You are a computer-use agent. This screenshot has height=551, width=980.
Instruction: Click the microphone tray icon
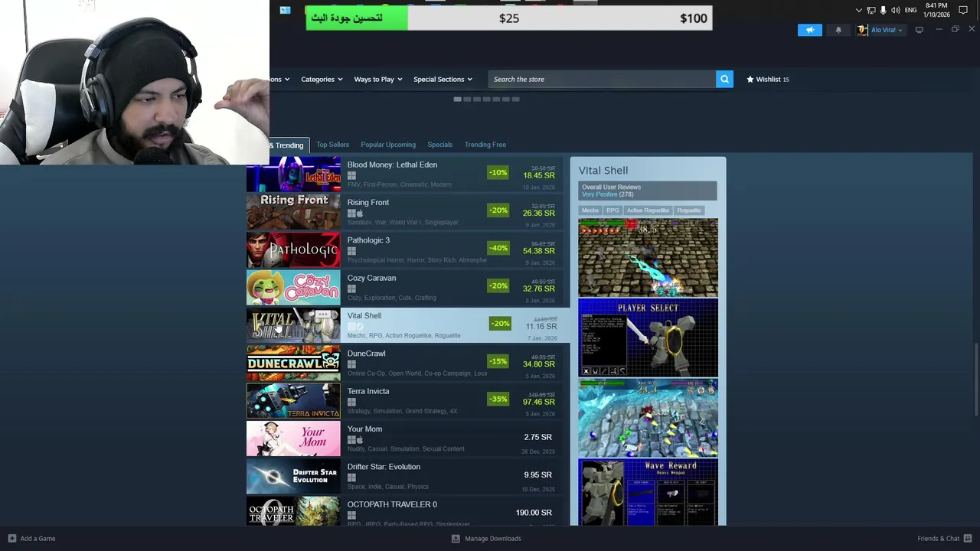tap(884, 10)
